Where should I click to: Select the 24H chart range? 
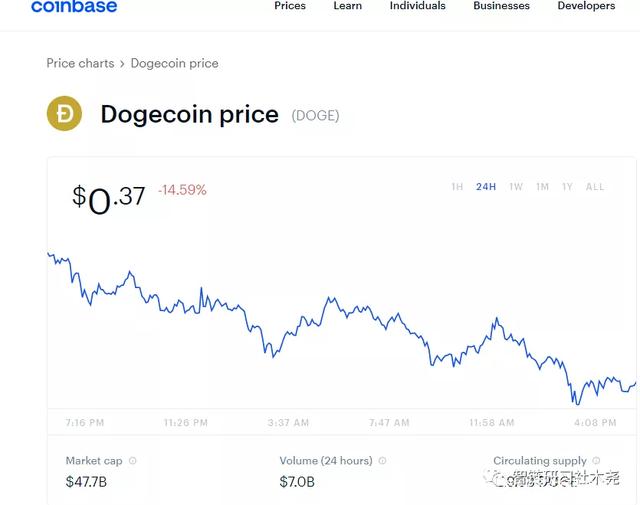486,187
